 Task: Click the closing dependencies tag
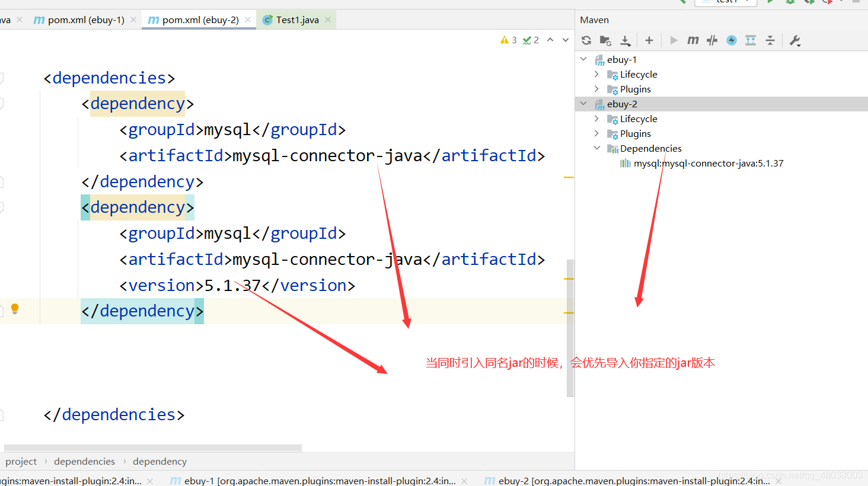click(x=114, y=414)
